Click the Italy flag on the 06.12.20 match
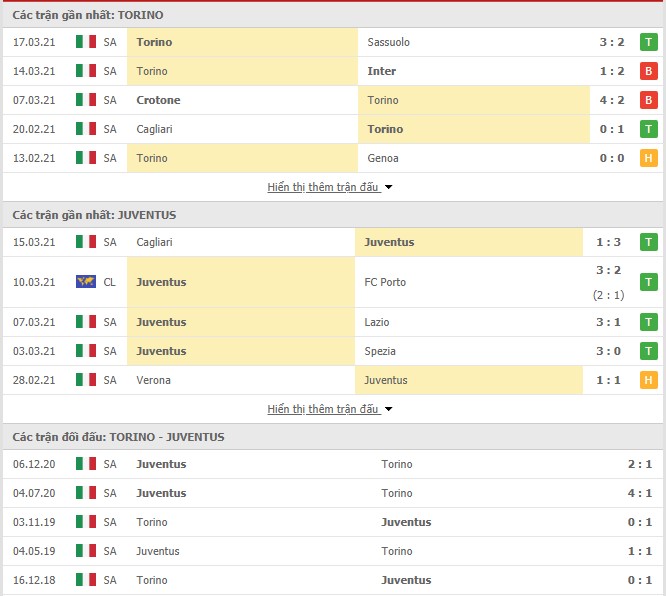The height and width of the screenshot is (596, 666). (x=86, y=463)
